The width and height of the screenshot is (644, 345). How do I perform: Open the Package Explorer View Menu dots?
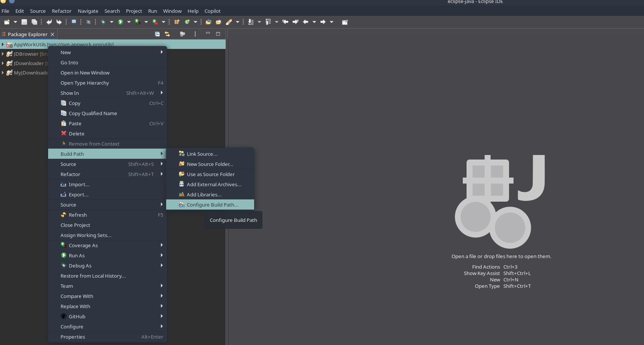(195, 34)
